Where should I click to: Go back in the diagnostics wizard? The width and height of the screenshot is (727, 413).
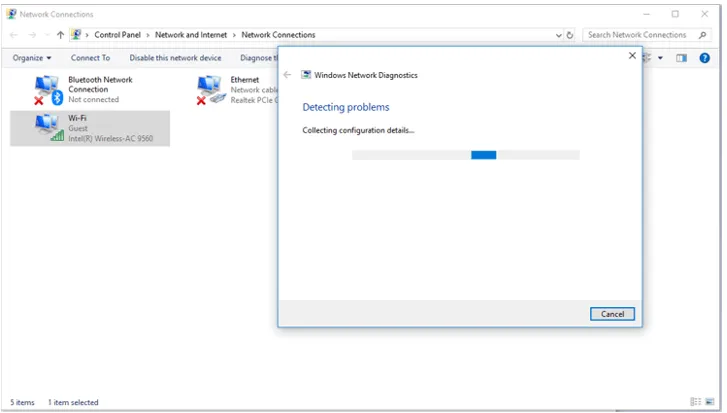(x=287, y=75)
